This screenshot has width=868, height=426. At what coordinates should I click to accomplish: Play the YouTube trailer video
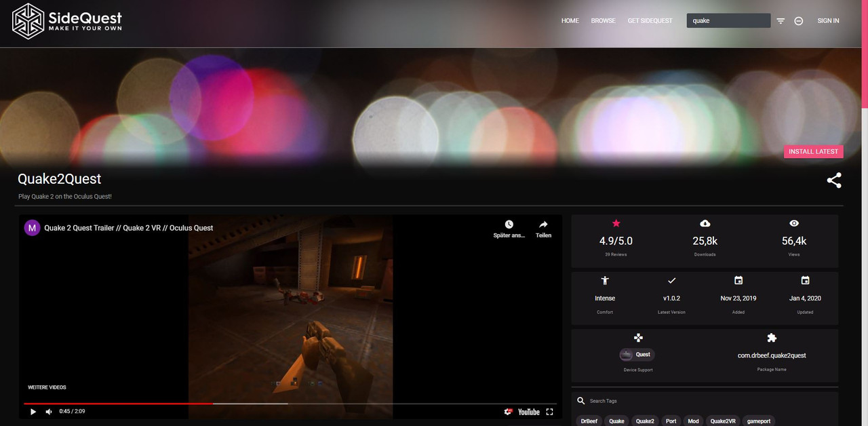33,411
